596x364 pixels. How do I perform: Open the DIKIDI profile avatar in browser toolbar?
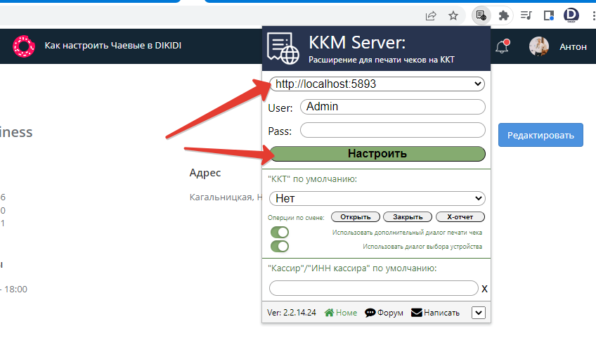click(571, 15)
